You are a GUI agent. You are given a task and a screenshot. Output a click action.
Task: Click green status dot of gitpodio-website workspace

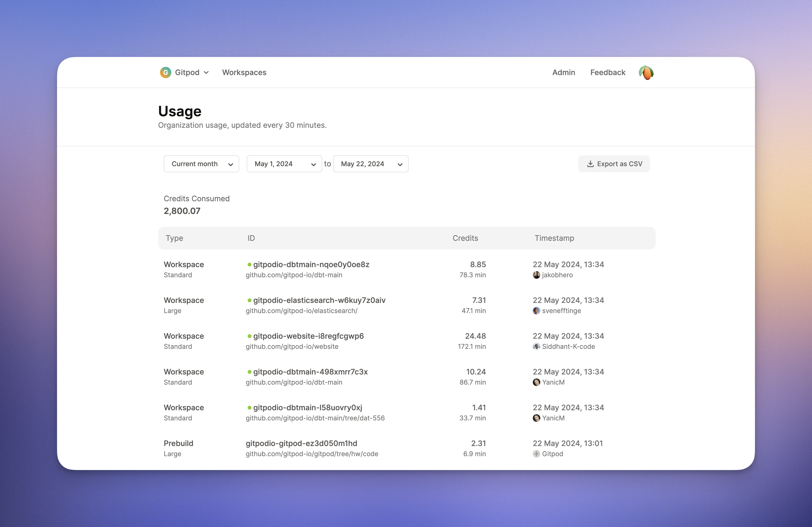249,336
